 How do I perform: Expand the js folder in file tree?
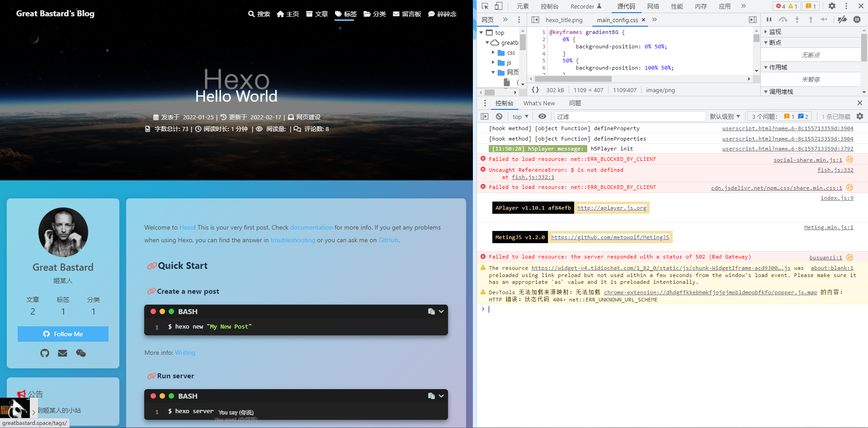pyautogui.click(x=493, y=63)
